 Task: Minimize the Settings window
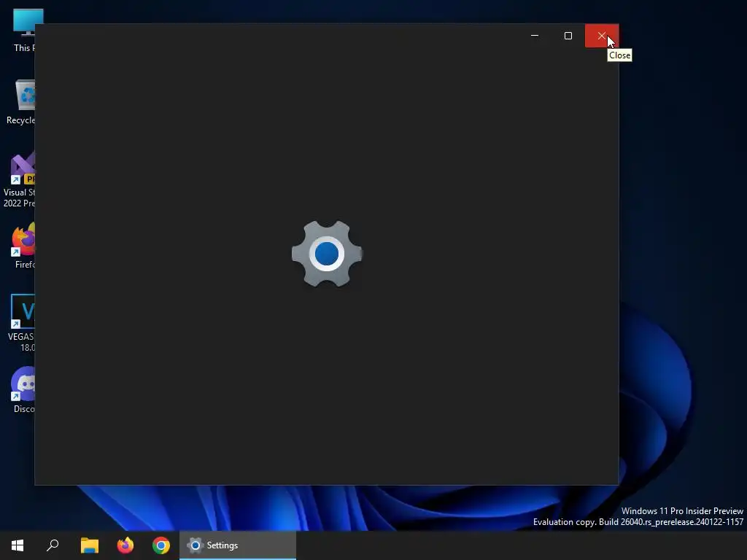[x=535, y=36]
